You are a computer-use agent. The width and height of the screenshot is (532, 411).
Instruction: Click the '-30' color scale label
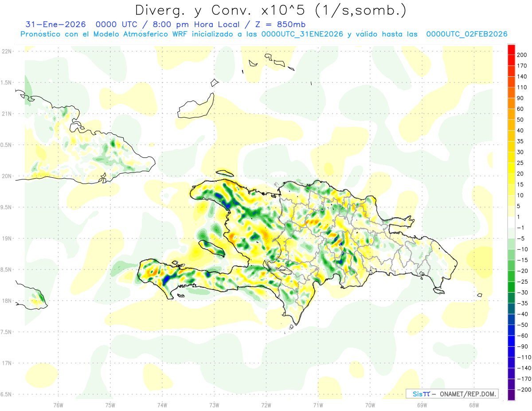(522, 293)
